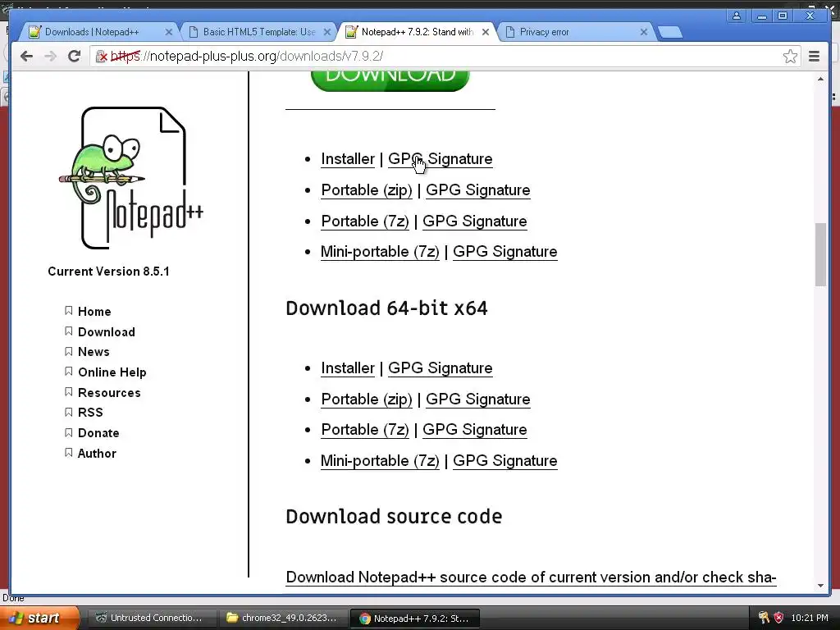The height and width of the screenshot is (630, 840).
Task: Click the green DOWNLOAD button
Action: pyautogui.click(x=390, y=80)
